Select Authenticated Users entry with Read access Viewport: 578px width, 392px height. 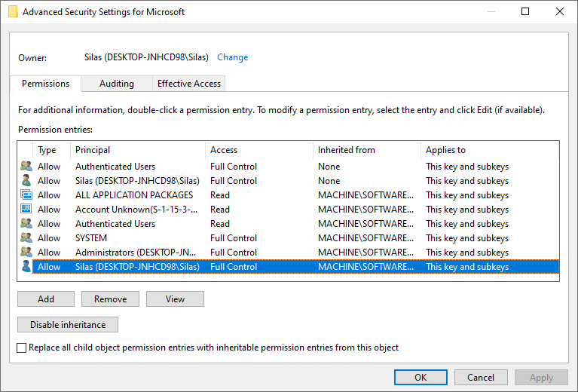(289, 224)
